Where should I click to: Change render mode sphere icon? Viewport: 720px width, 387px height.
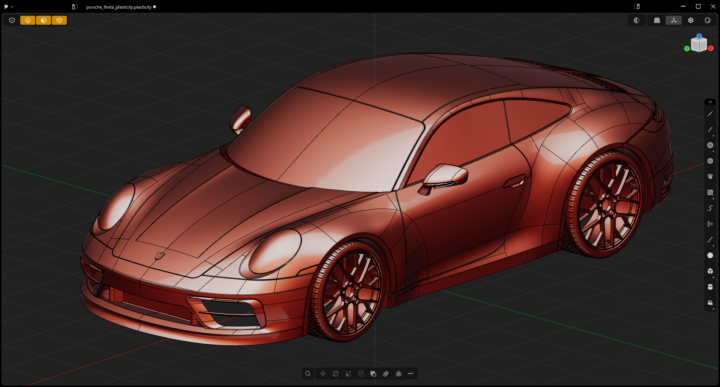(x=707, y=20)
